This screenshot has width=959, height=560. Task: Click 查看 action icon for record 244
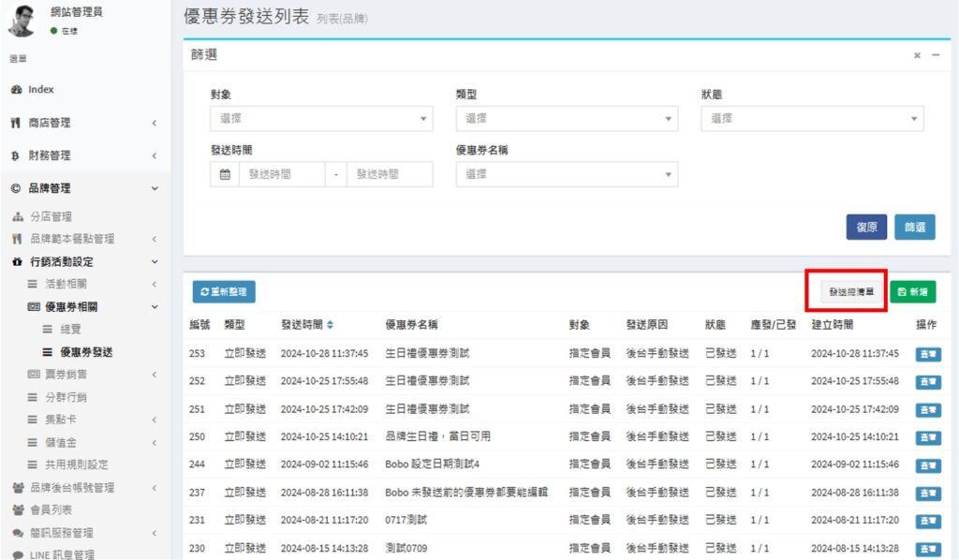(927, 464)
